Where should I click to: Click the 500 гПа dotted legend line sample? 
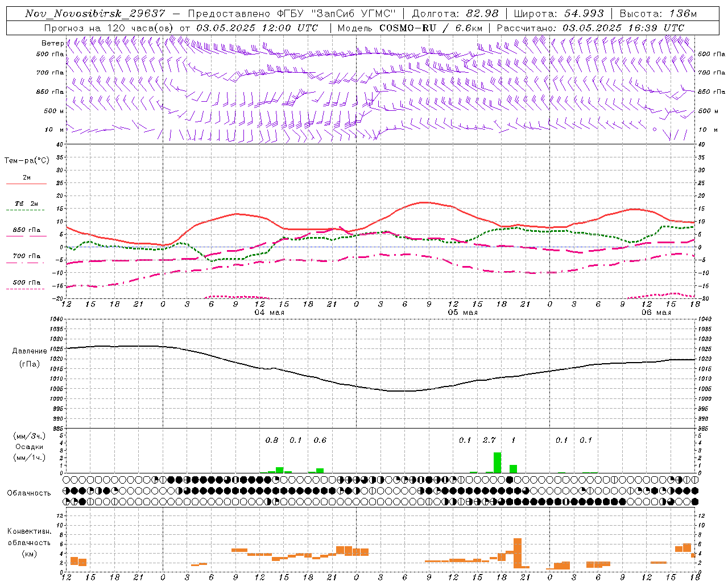coord(25,289)
